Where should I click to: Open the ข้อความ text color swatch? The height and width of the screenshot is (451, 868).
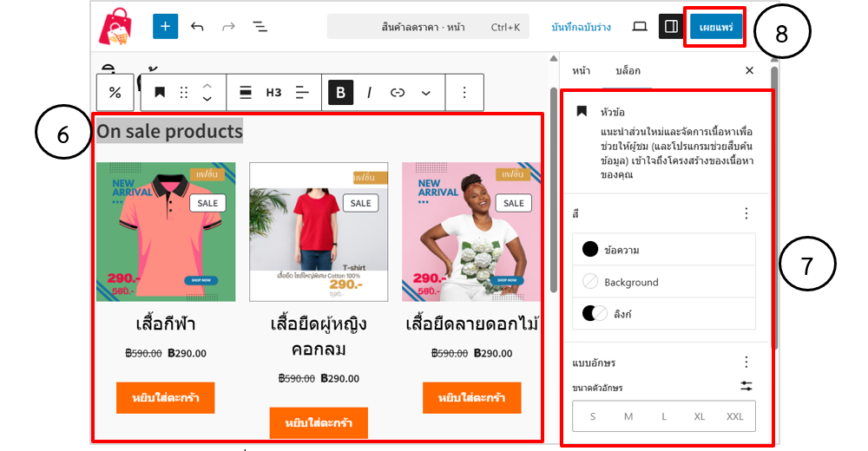tap(664, 250)
